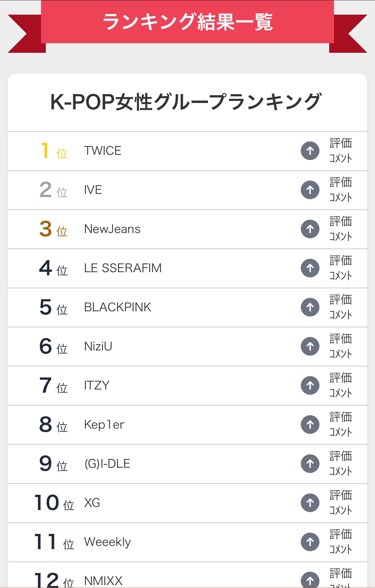375x588 pixels.
Task: Tap the up-arrow icon for ITZY
Action: point(310,385)
